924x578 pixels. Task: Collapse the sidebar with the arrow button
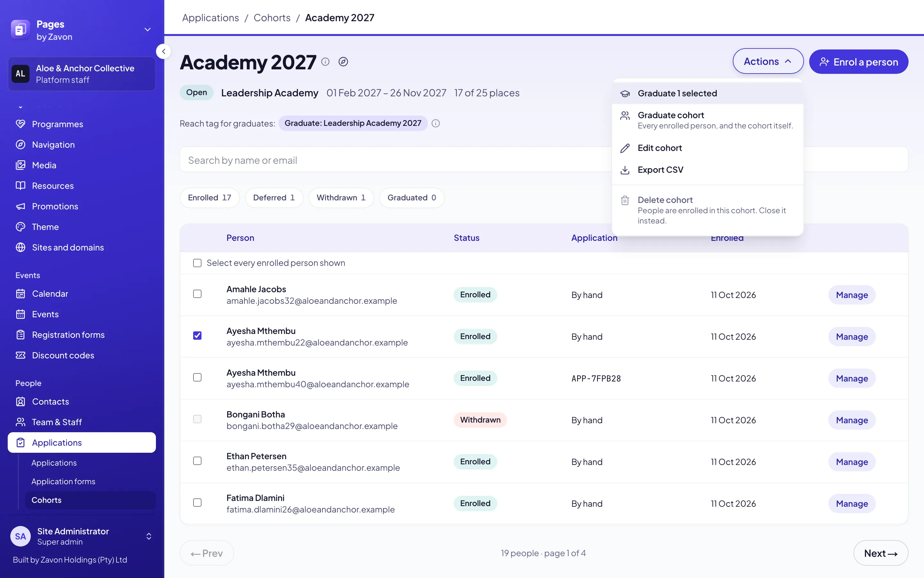[x=163, y=51]
